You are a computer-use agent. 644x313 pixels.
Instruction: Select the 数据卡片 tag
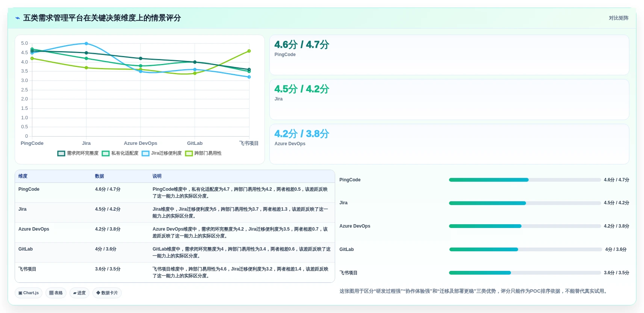[107, 293]
